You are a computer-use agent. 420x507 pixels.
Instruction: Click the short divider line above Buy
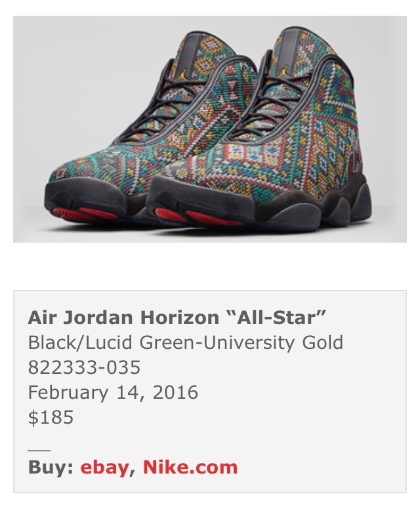[x=39, y=450]
